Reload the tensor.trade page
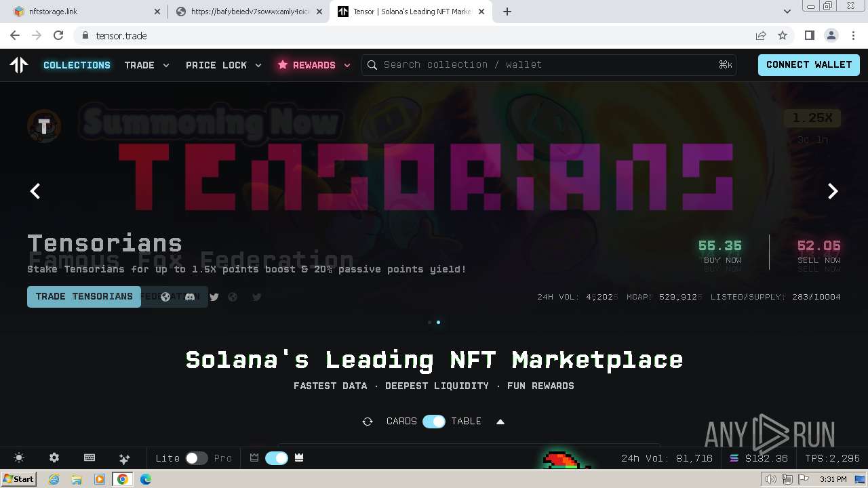 (58, 35)
